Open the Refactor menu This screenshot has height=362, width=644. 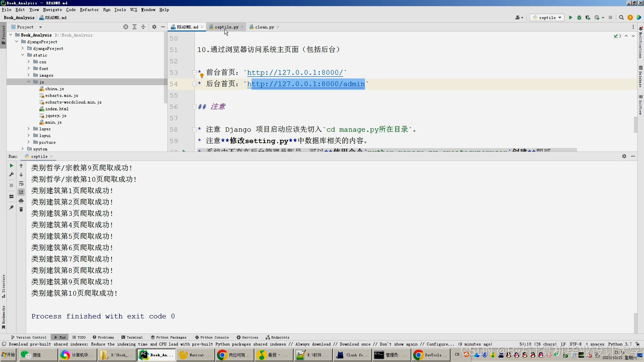[89, 10]
